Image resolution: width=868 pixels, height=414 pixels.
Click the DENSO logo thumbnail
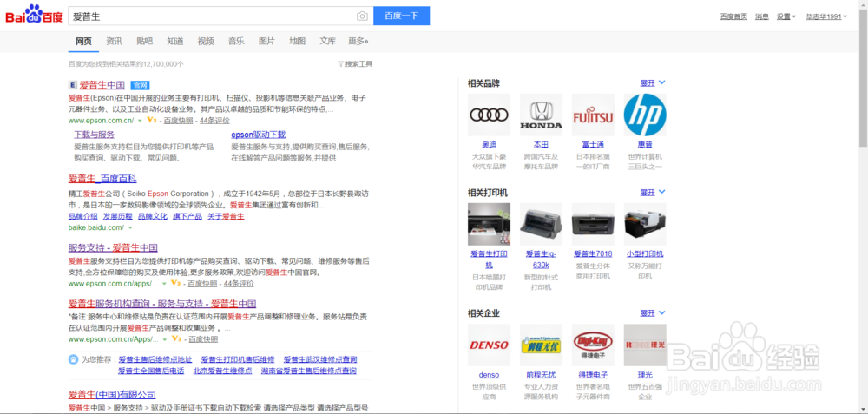[489, 345]
